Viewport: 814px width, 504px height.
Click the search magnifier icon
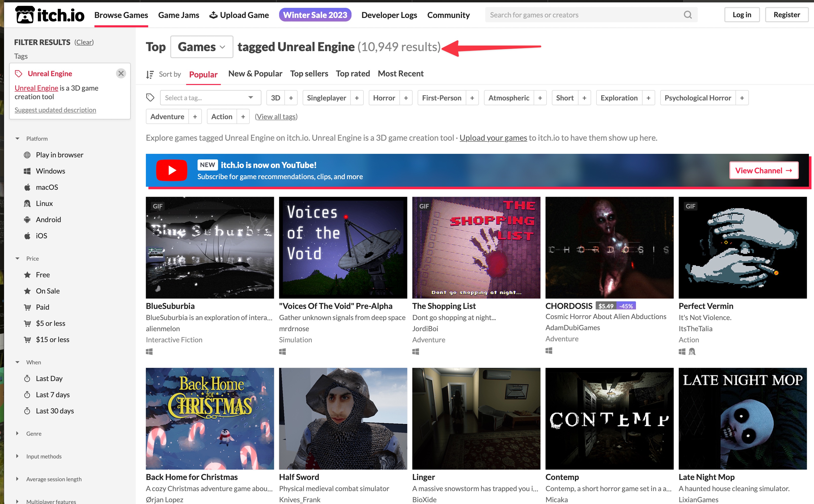pos(688,15)
